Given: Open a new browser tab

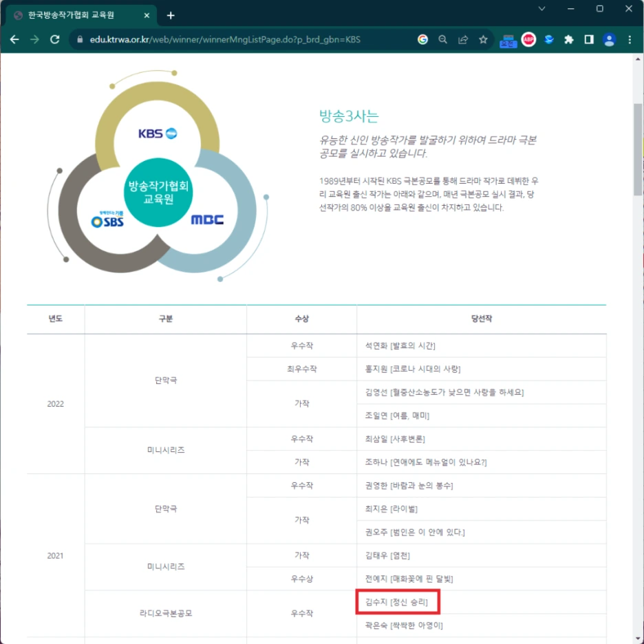Looking at the screenshot, I should [171, 16].
